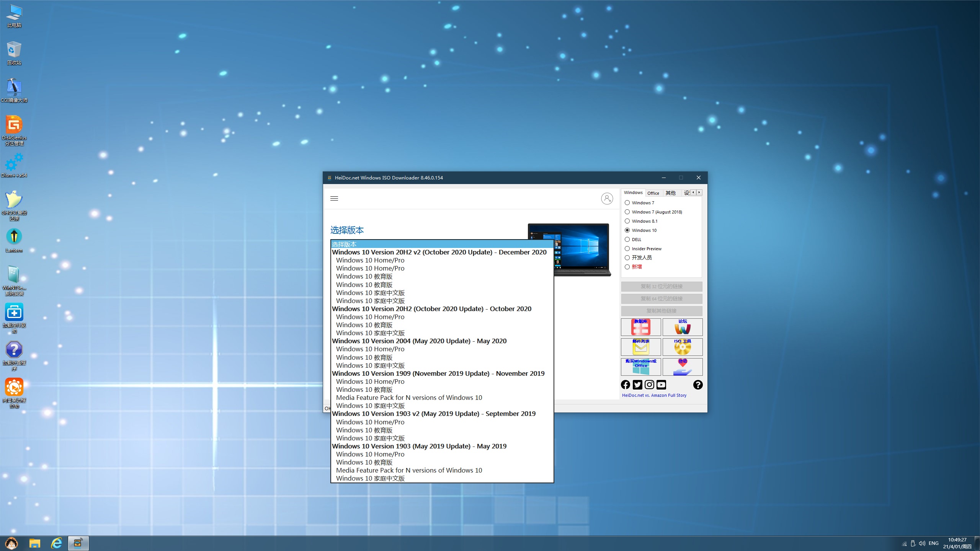Open the YouTube social icon
This screenshot has width=980, height=551.
coord(661,385)
